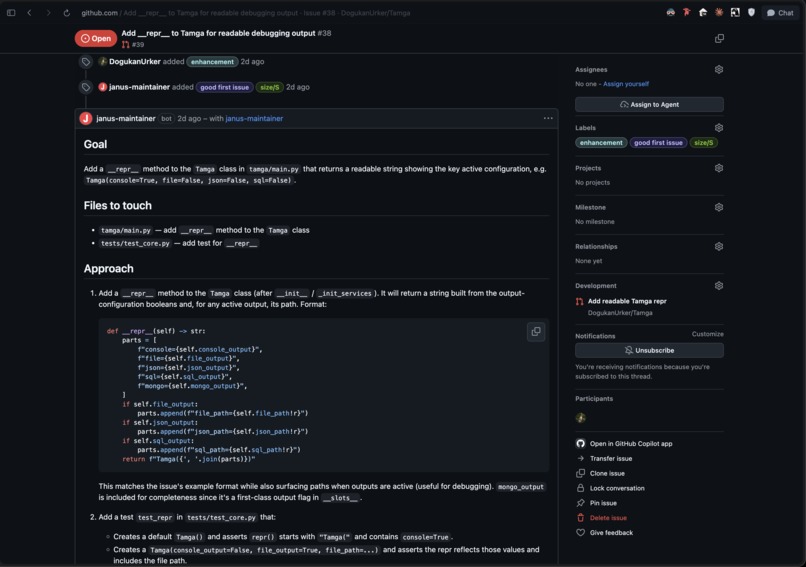Open the red figure extension icon
This screenshot has height=567, width=806.
point(687,12)
